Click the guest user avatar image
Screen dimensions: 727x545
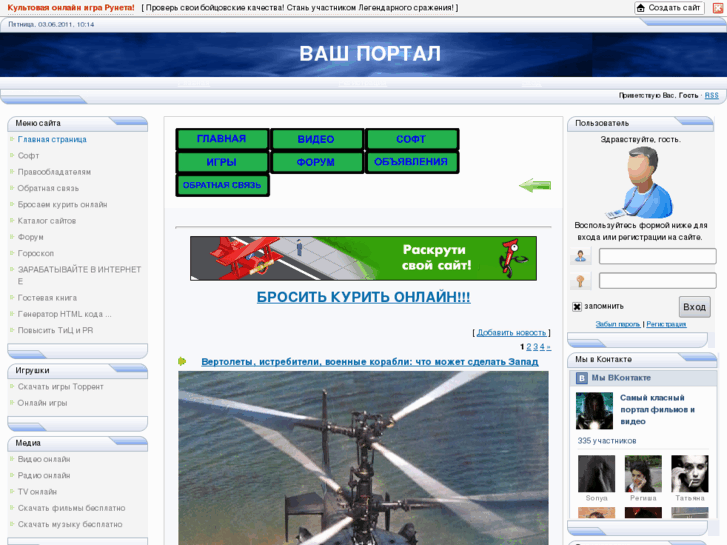pyautogui.click(x=641, y=183)
